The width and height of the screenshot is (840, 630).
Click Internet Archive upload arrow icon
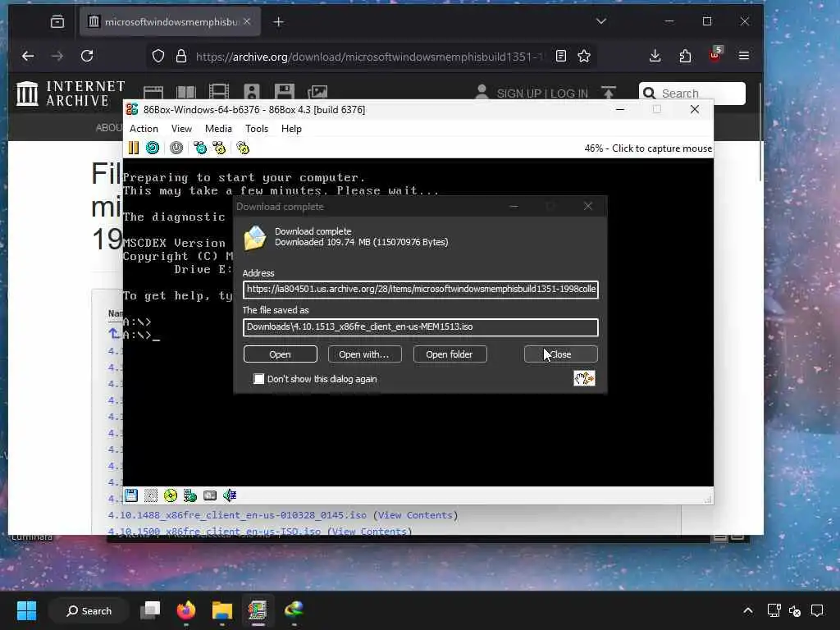tap(609, 93)
